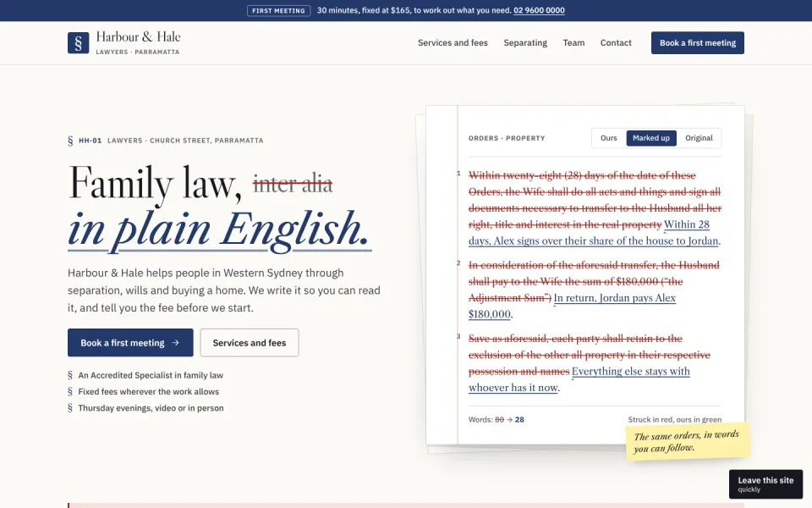Open the Contact page
Viewport: 812px width, 508px height.
coord(616,43)
